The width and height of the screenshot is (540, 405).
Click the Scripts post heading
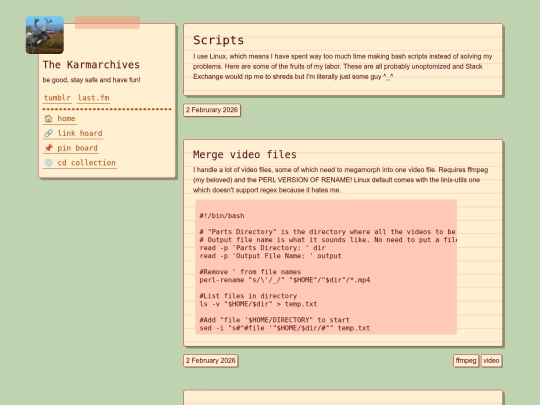tap(218, 40)
